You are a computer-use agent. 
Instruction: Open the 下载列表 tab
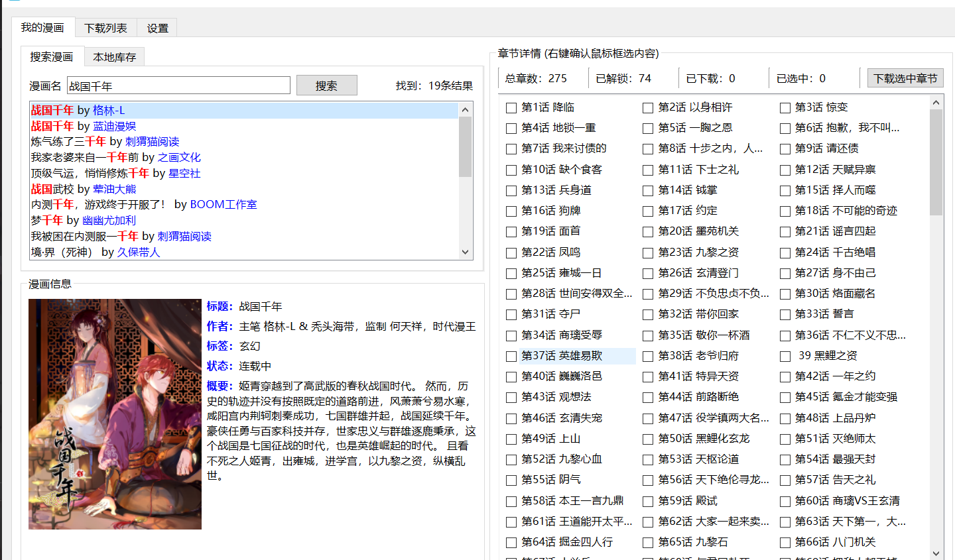click(105, 28)
